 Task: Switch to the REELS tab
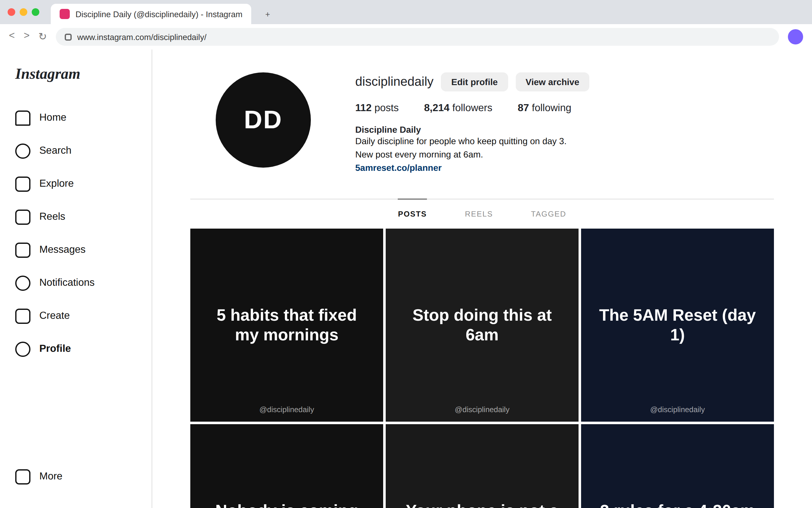[478, 214]
